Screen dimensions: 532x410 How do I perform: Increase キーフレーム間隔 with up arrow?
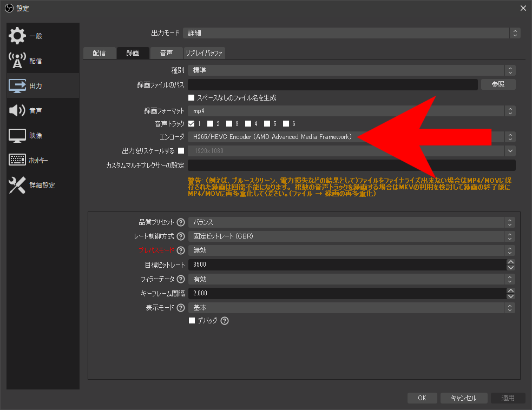click(511, 290)
